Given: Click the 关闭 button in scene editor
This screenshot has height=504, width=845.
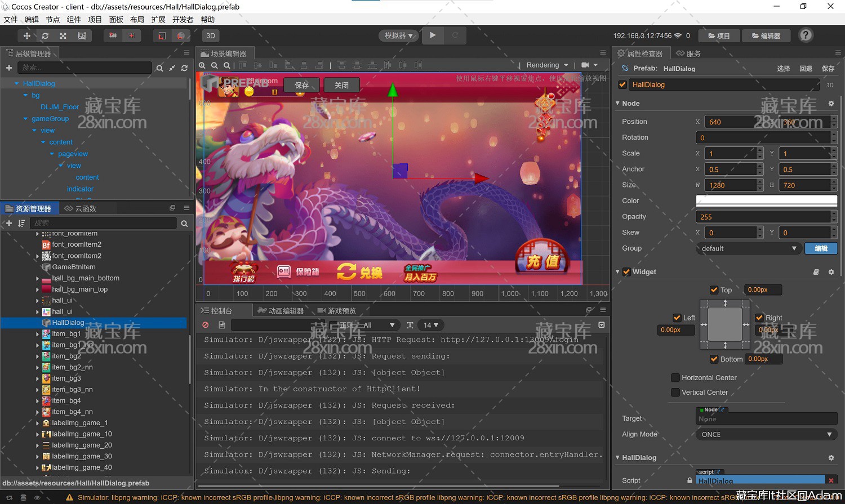Looking at the screenshot, I should [x=341, y=86].
